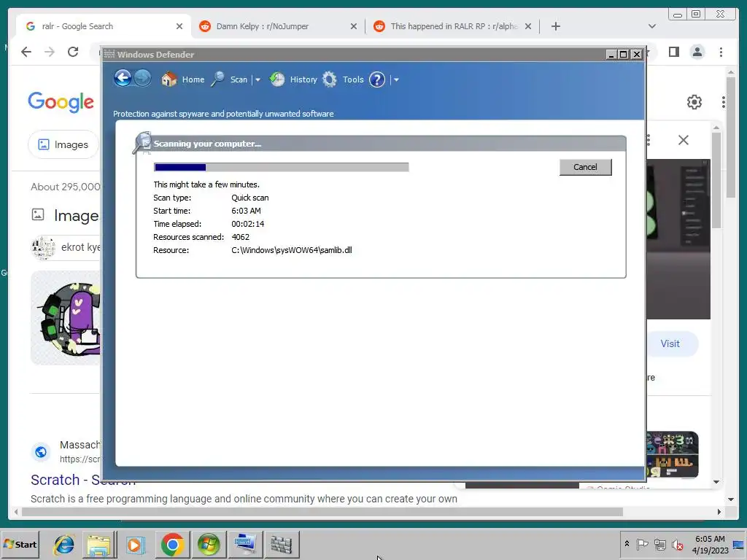This screenshot has height=560, width=747.
Task: Open History in Windows Defender
Action: point(293,79)
